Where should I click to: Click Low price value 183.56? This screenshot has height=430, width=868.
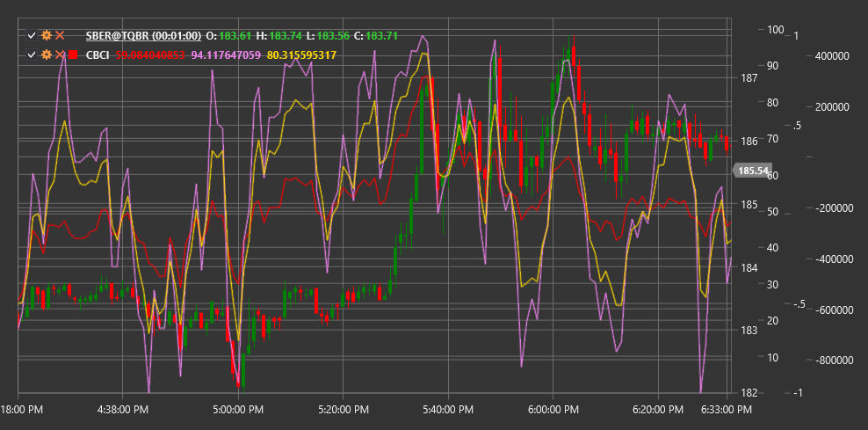pos(333,36)
